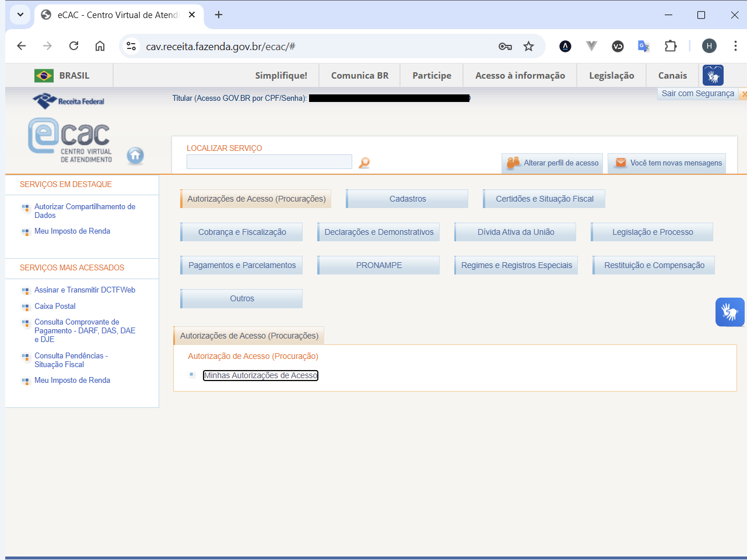The image size is (747, 560).
Task: Click the magnifier search icon
Action: coord(364,163)
